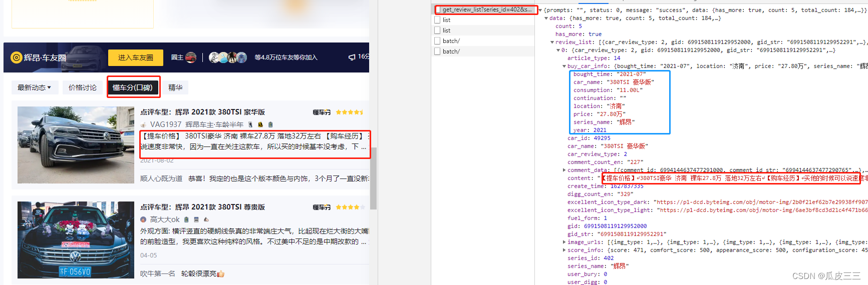868x285 pixels.
Task: Click commenter name 顺人心既为道
Action: (x=161, y=178)
